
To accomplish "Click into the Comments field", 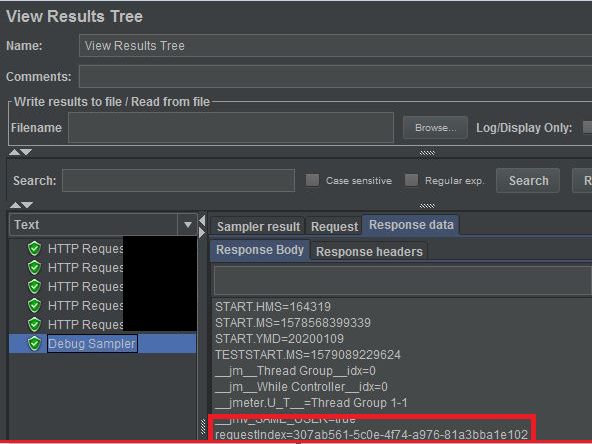I will [x=335, y=77].
